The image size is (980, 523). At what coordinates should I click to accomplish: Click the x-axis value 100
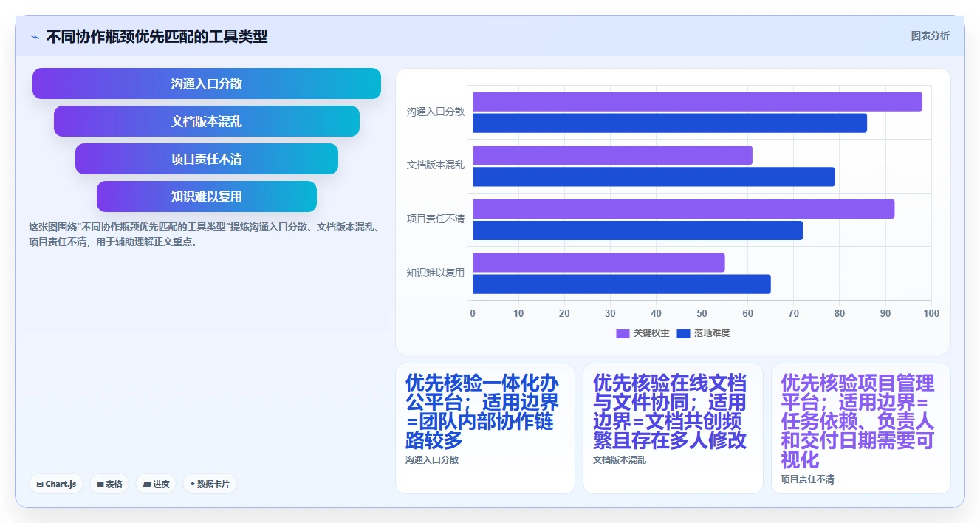click(x=931, y=313)
